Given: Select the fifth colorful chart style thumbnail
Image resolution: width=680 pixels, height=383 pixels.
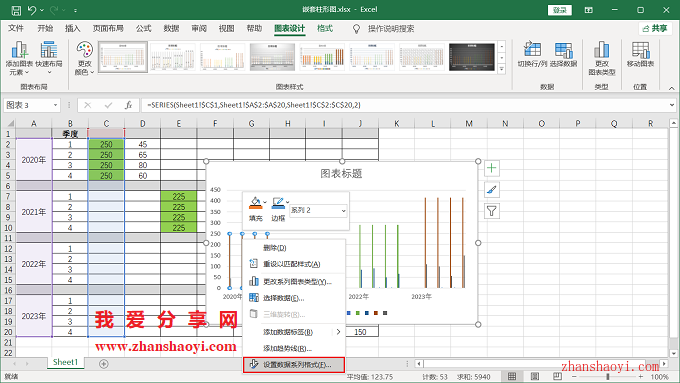Looking at the screenshot, I should point(322,57).
